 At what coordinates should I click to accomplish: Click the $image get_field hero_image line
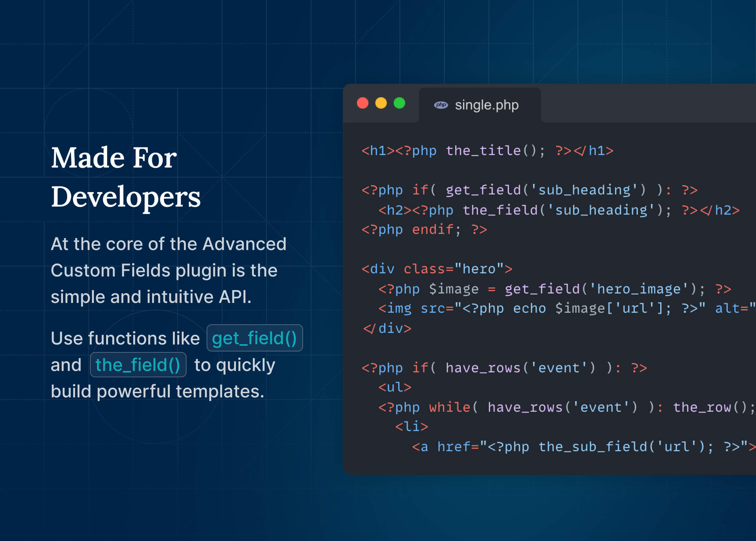point(554,289)
